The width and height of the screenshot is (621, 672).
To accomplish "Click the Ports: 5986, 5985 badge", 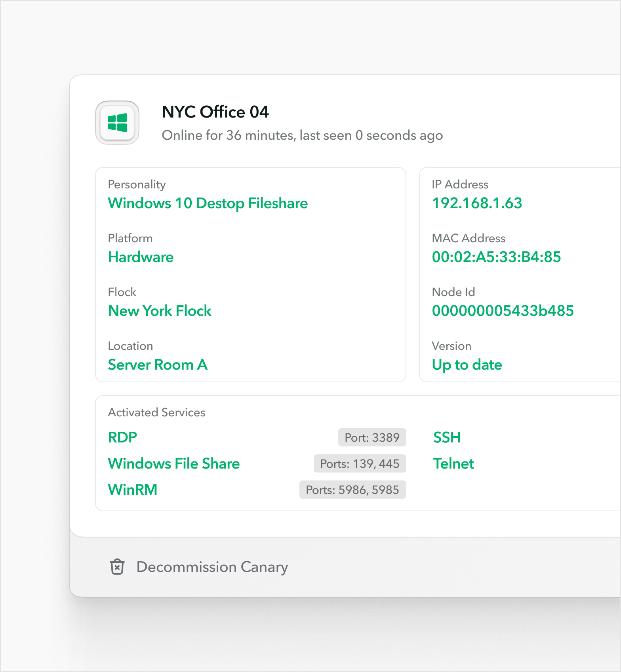I will [353, 490].
